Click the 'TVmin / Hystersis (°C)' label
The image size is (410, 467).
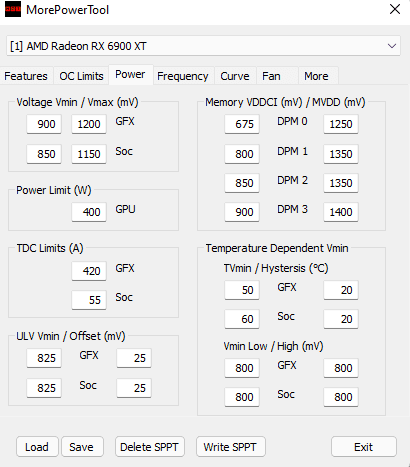276,268
